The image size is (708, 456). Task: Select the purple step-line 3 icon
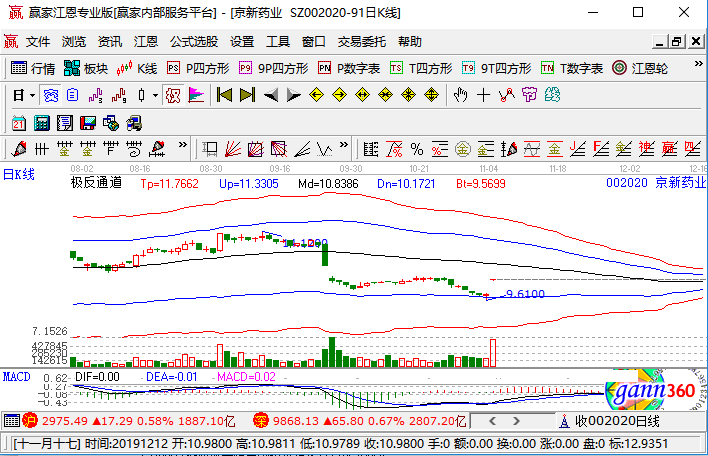point(95,96)
